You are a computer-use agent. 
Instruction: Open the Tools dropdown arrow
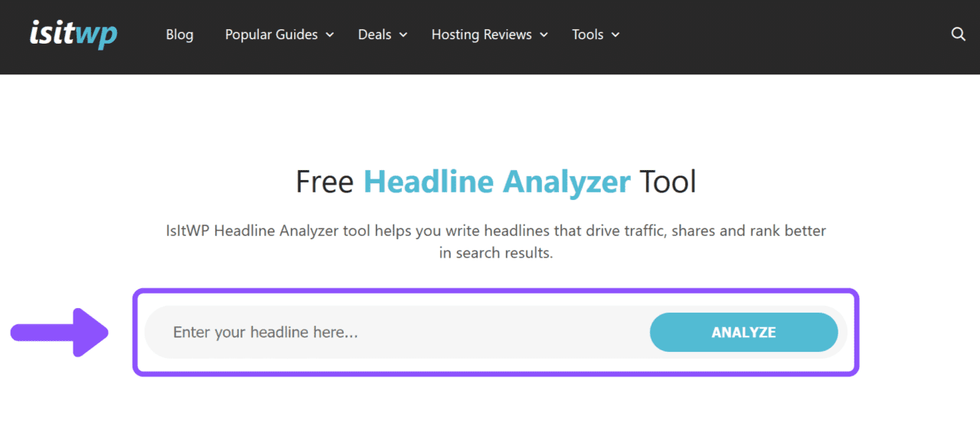(x=616, y=34)
